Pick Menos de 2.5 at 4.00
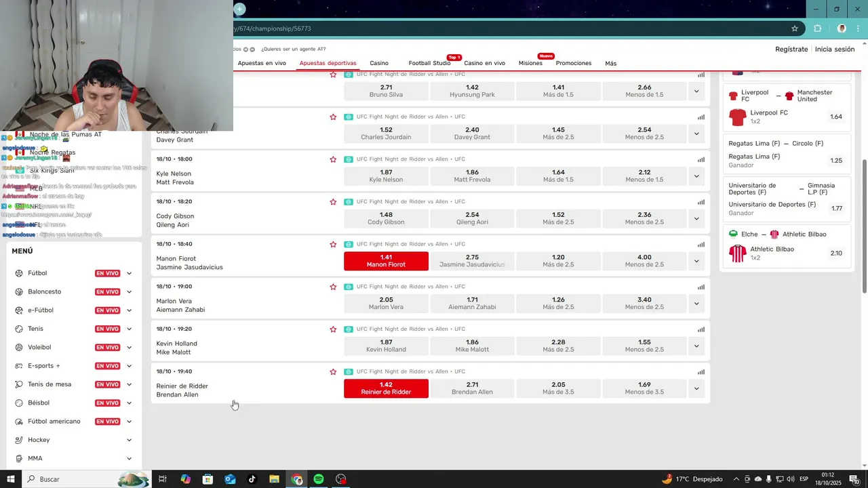The image size is (868, 488). (644, 261)
